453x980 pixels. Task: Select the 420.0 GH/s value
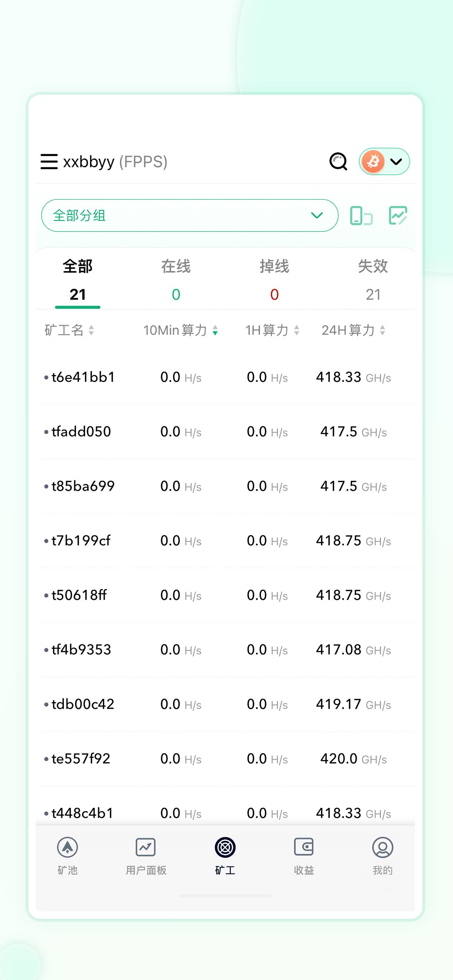(x=354, y=759)
